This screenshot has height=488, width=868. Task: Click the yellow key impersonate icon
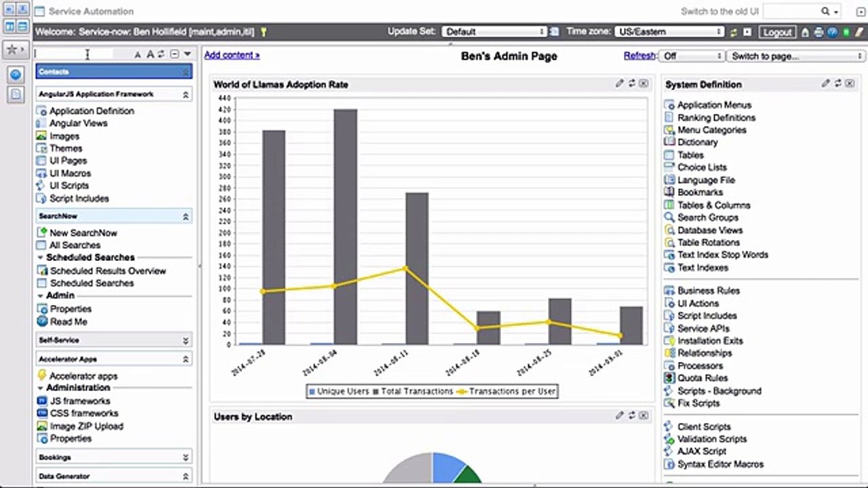(263, 32)
